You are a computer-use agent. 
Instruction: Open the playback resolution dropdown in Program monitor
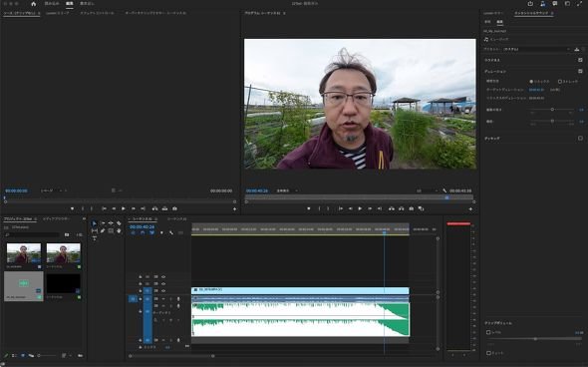coord(427,191)
